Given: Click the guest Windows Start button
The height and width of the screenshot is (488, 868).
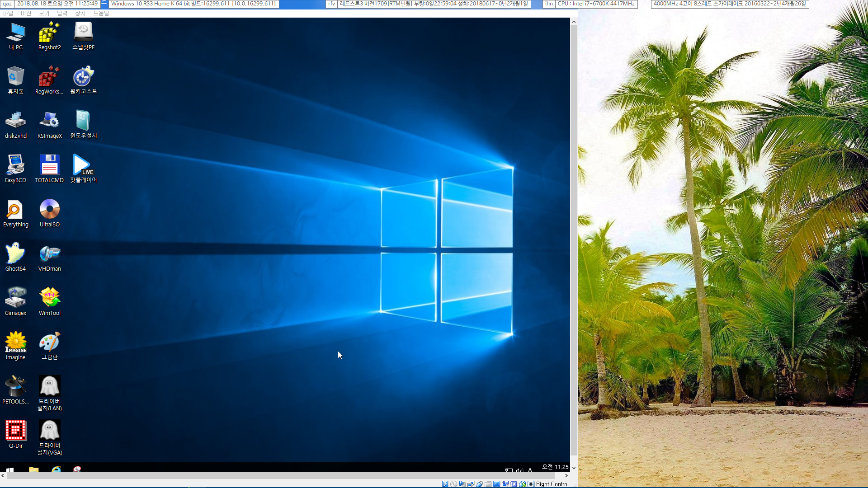Looking at the screenshot, I should click(x=10, y=469).
